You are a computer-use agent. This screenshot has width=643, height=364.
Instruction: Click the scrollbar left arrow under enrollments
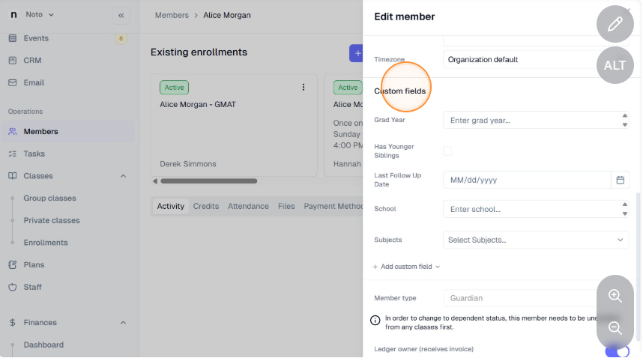154,181
